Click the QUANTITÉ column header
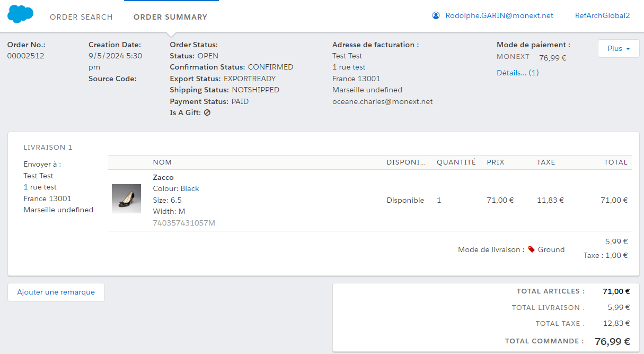Screen dimensions: 644x354 456,162
